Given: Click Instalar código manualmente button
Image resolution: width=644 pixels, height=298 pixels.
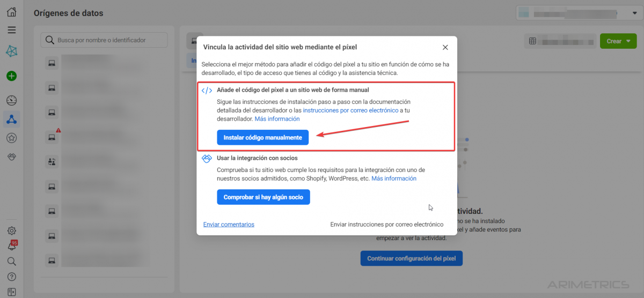Looking at the screenshot, I should (x=263, y=138).
